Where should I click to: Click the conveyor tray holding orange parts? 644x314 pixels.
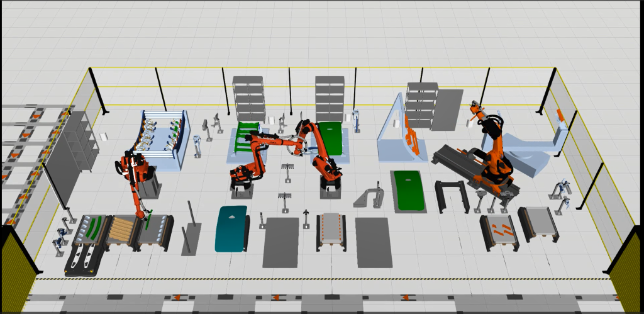500,230
